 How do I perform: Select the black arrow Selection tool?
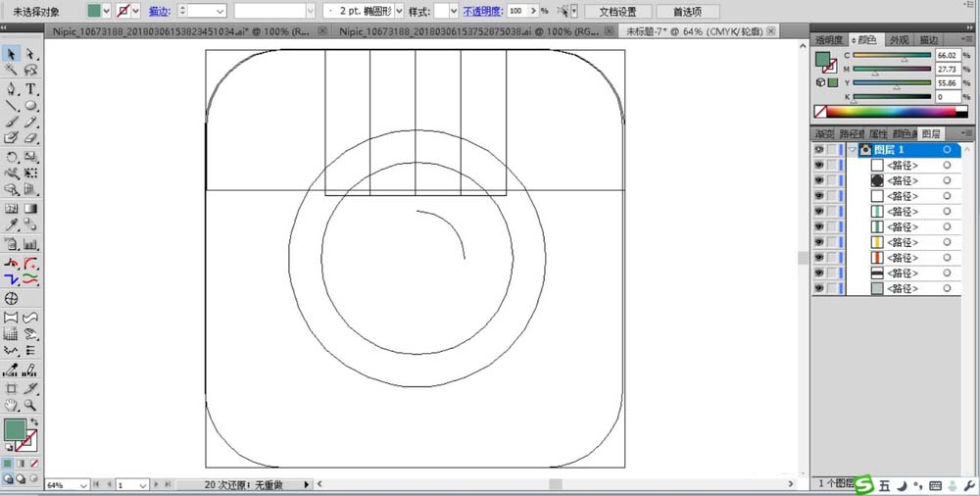[x=12, y=54]
